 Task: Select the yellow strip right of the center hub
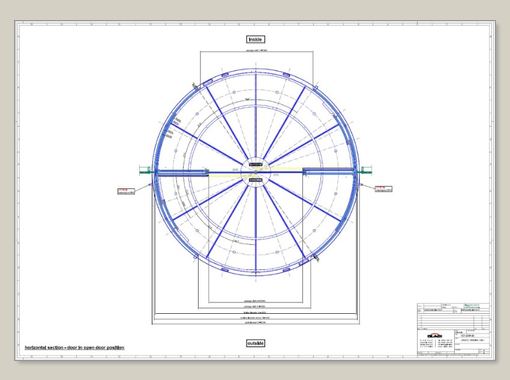[x=279, y=169]
